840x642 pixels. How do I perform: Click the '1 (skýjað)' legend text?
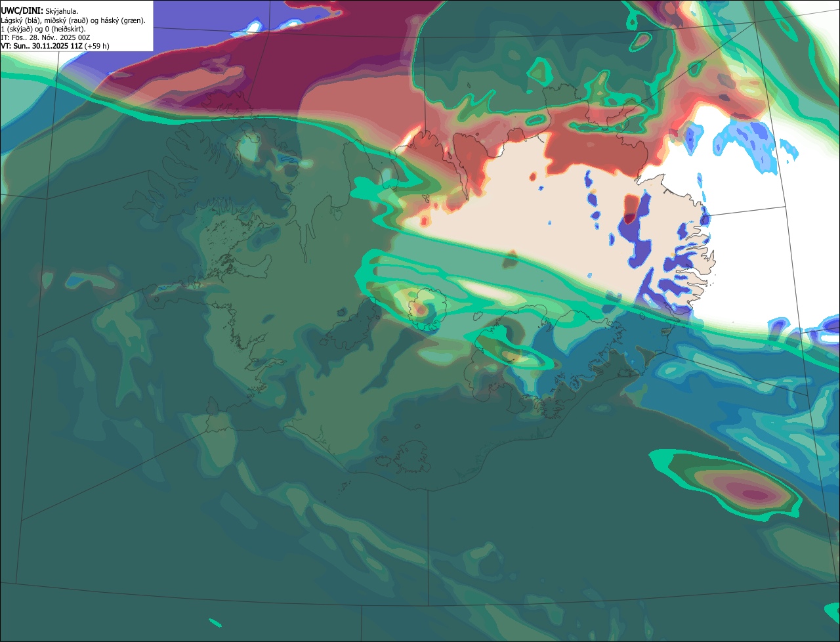tap(16, 30)
